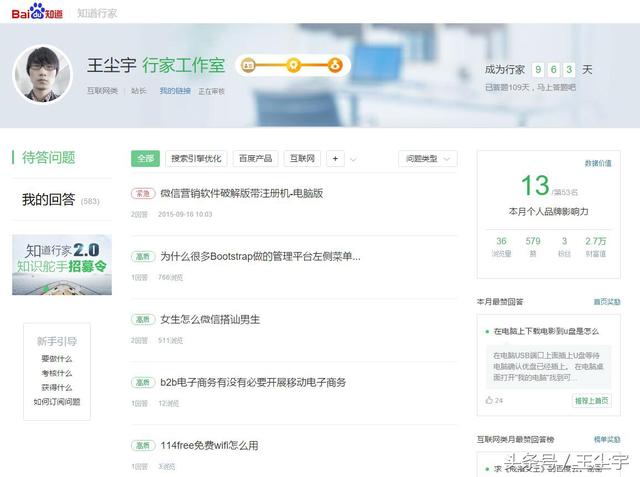The image size is (640, 477).
Task: Click 高质 tag beside b2b question
Action: pos(143,382)
